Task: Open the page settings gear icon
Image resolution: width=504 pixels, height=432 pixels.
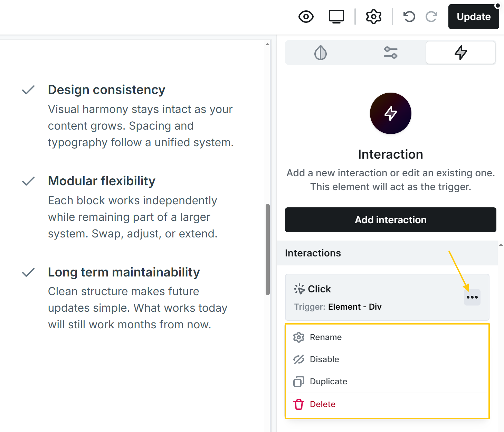Action: tap(373, 17)
